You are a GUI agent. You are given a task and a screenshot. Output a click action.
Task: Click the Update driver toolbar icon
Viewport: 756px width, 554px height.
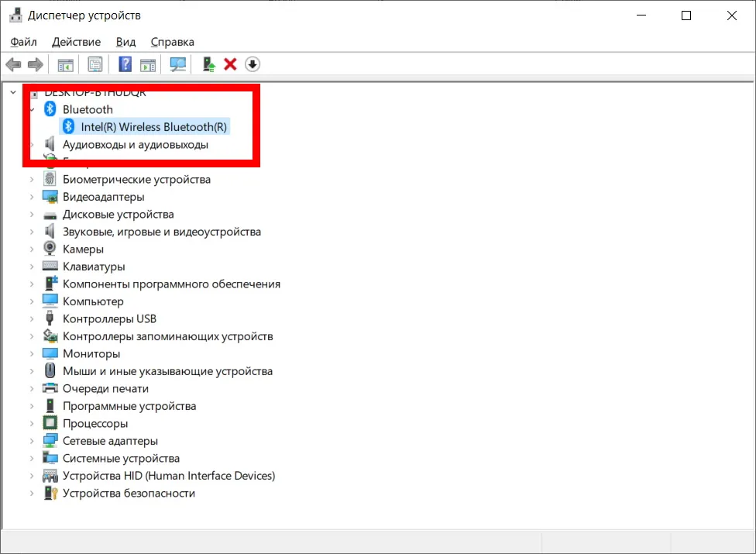pyautogui.click(x=208, y=64)
